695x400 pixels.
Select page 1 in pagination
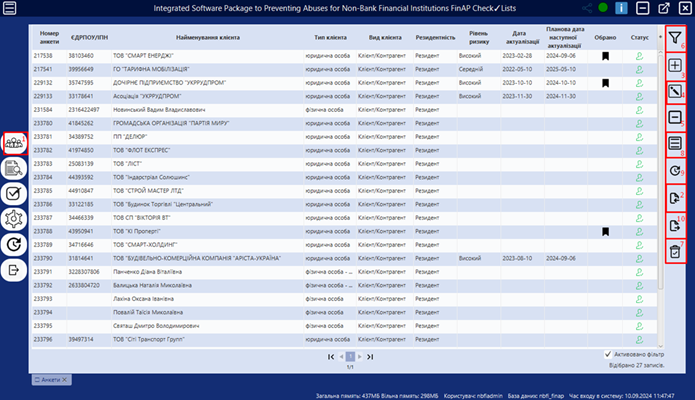pos(350,357)
